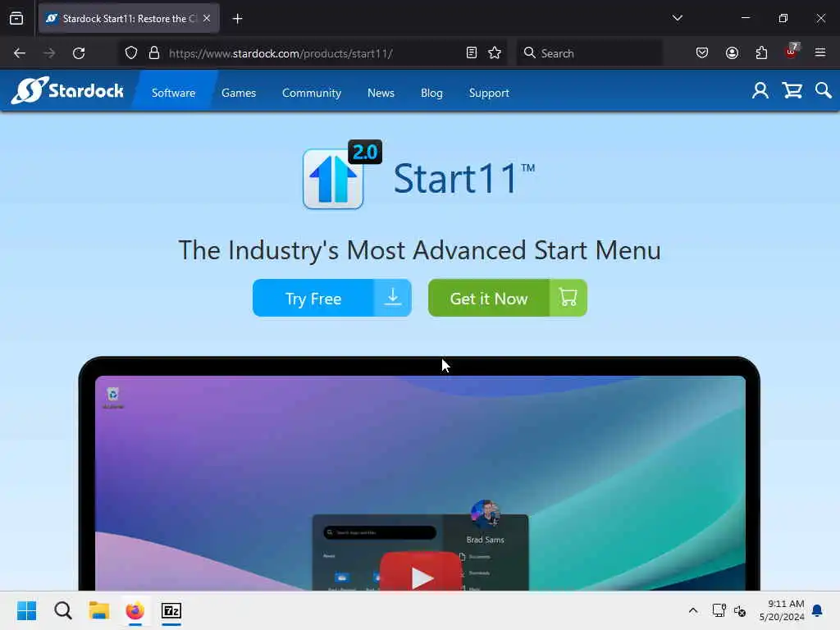840x630 pixels.
Task: Reload the current page
Action: [79, 53]
